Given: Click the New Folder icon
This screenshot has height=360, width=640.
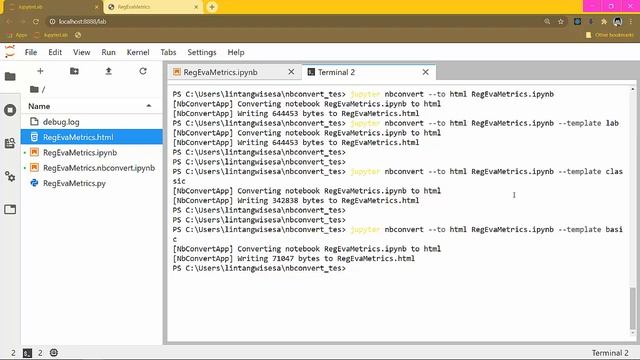Looking at the screenshot, I should (74, 71).
